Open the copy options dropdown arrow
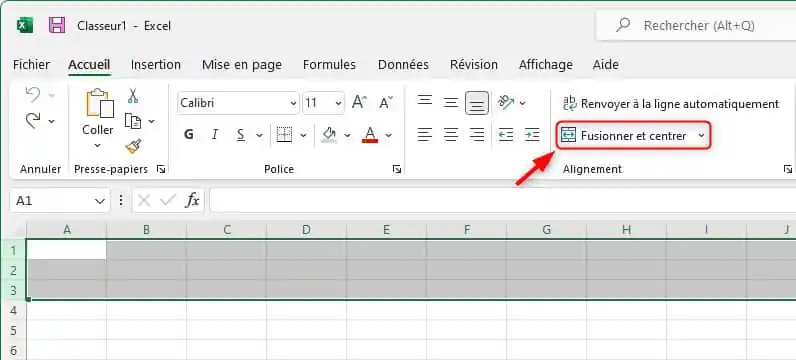The width and height of the screenshot is (796, 360). [x=151, y=121]
